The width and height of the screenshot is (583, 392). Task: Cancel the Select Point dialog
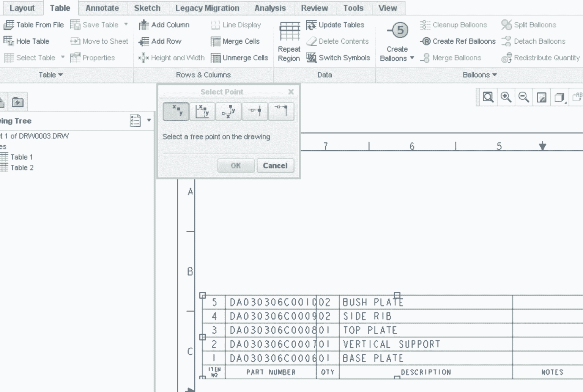pos(276,165)
